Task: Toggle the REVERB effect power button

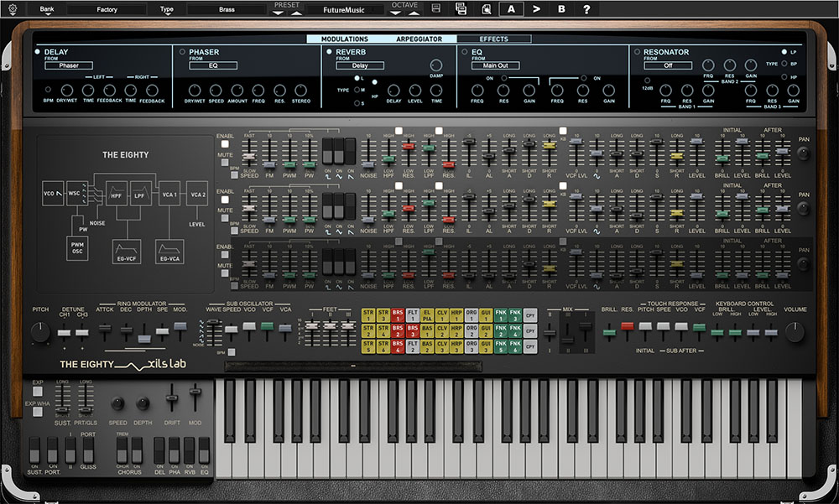Action: [329, 52]
